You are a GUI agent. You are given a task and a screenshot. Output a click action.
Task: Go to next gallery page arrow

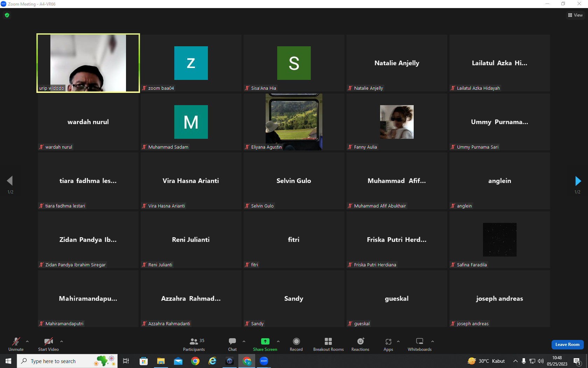pos(578,181)
